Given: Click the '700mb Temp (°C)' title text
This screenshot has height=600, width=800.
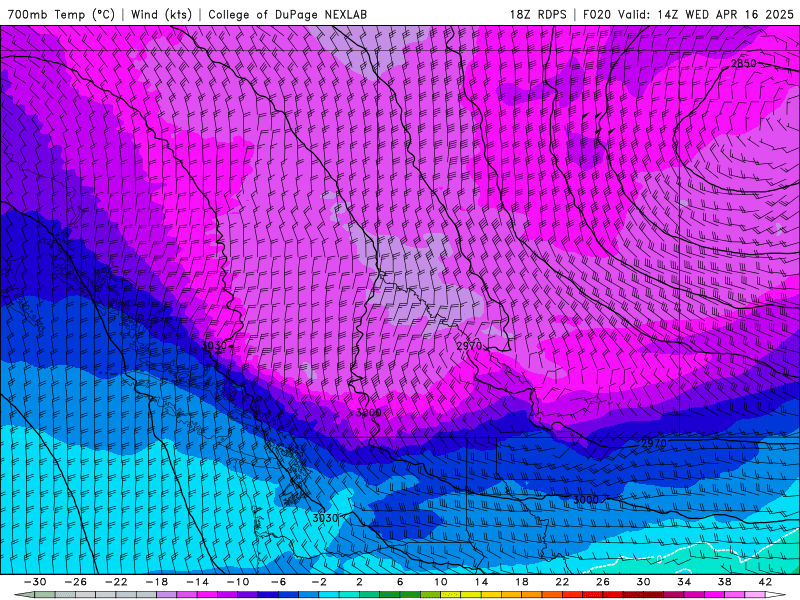Looking at the screenshot, I should 61,14.
